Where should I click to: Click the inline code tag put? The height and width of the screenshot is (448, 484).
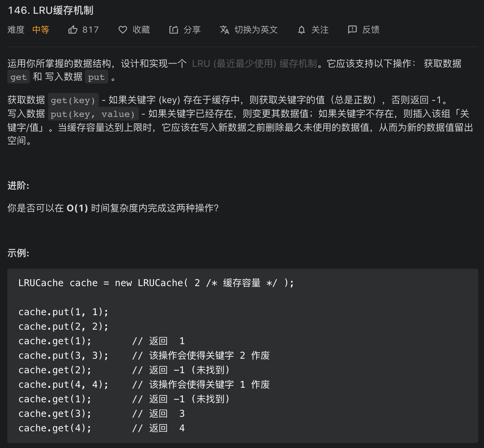(96, 77)
